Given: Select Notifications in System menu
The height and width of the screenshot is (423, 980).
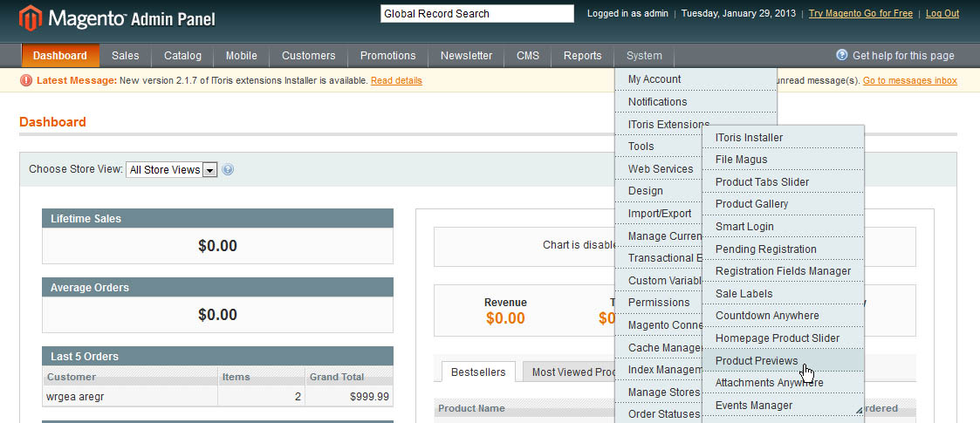Looking at the screenshot, I should click(x=696, y=101).
